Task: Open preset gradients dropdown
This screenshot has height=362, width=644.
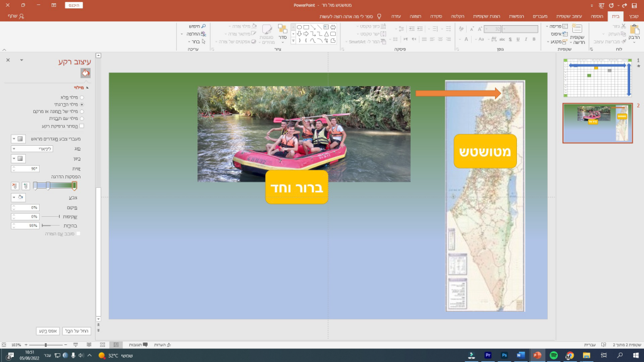Action: [x=18, y=139]
